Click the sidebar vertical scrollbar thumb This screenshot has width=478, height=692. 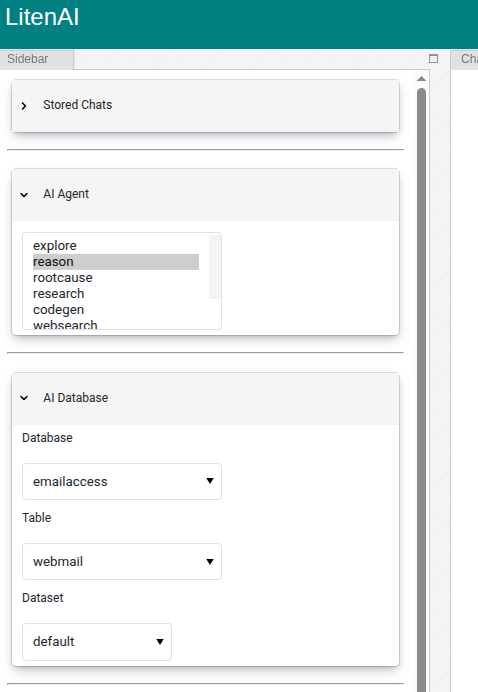[422, 390]
